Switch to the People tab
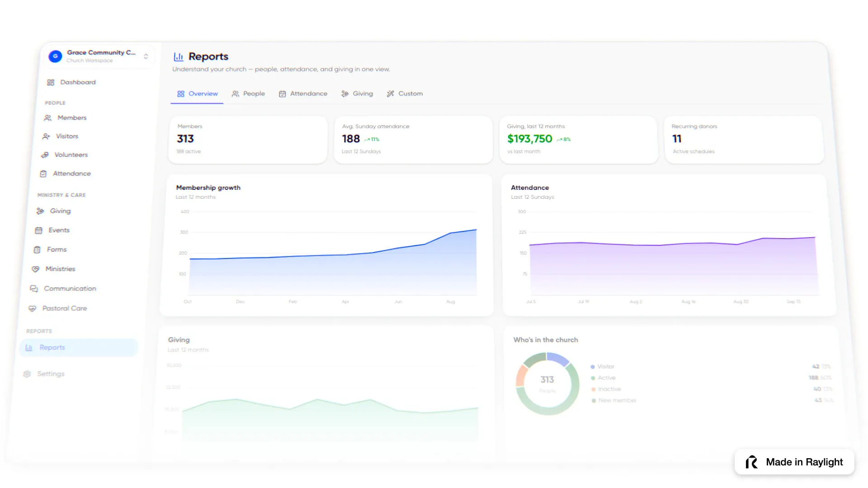 (x=248, y=94)
